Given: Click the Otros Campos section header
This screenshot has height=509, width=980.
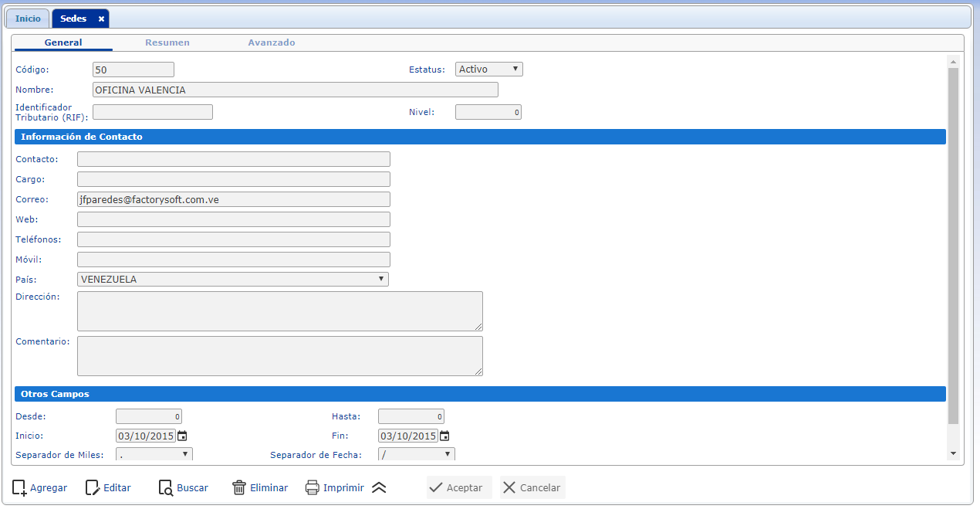Looking at the screenshot, I should coord(480,394).
